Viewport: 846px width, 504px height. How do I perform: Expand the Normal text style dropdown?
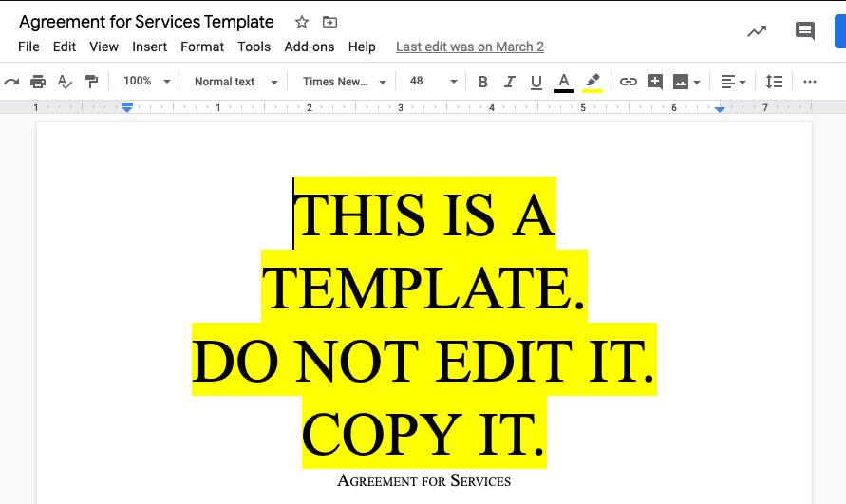coord(235,82)
